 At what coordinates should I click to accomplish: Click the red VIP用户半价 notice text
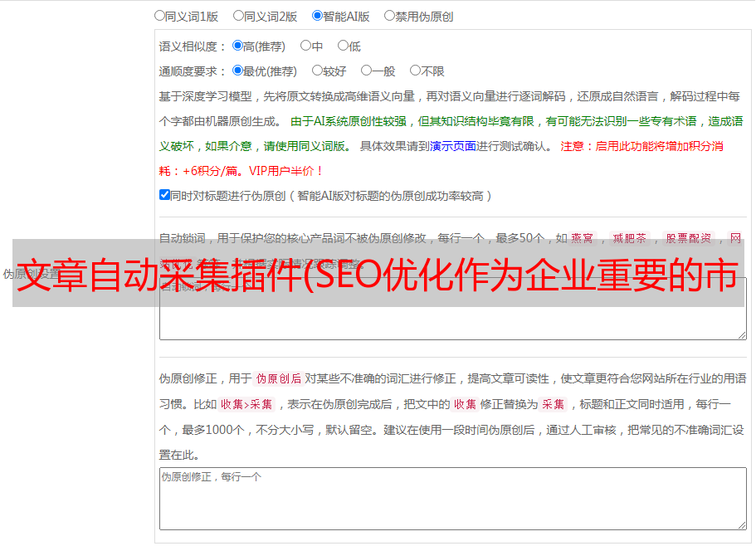(285, 171)
